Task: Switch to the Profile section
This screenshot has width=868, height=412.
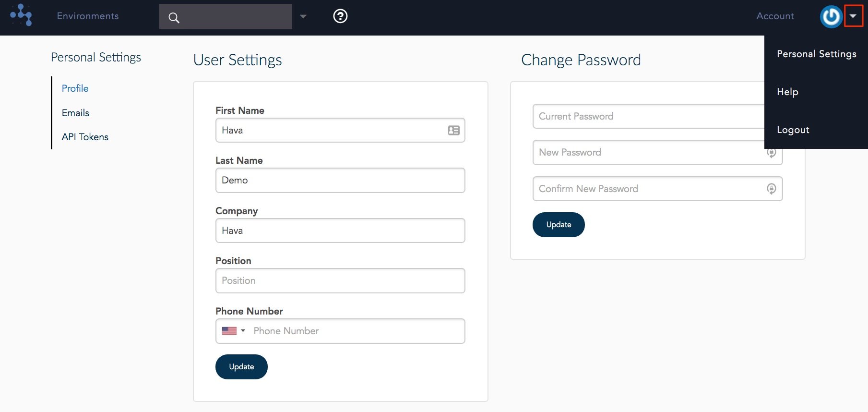Action: click(x=75, y=88)
